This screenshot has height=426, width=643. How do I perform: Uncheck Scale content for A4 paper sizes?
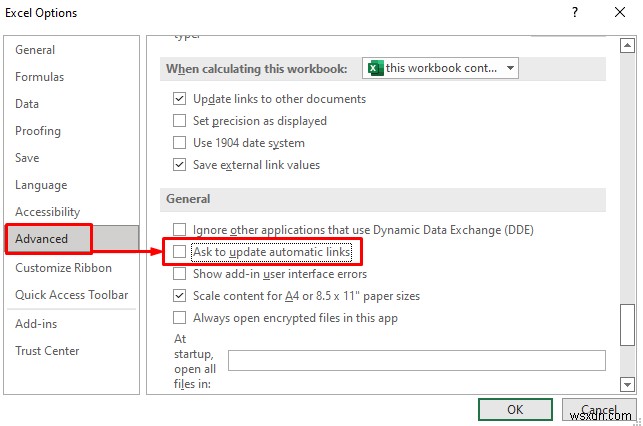click(x=179, y=296)
